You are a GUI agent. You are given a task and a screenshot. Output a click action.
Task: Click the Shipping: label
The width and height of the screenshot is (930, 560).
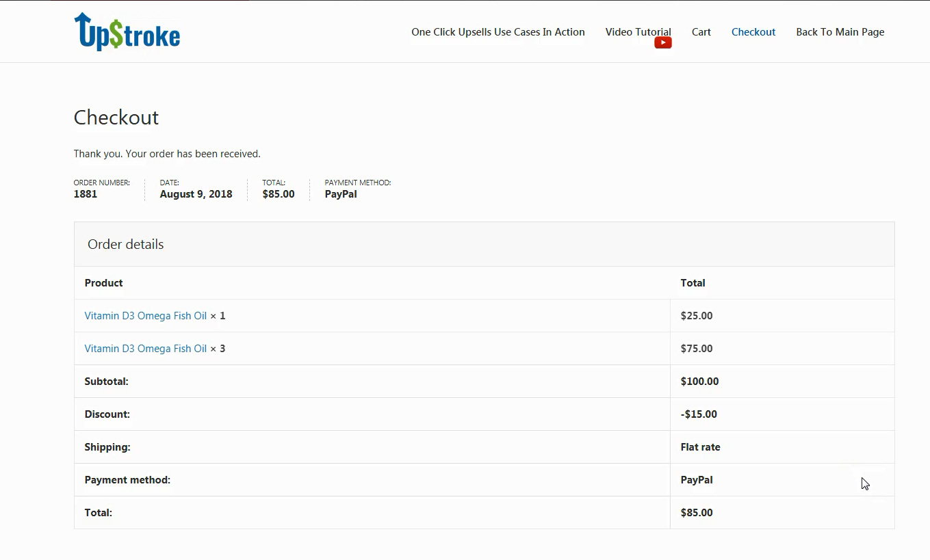coord(107,447)
